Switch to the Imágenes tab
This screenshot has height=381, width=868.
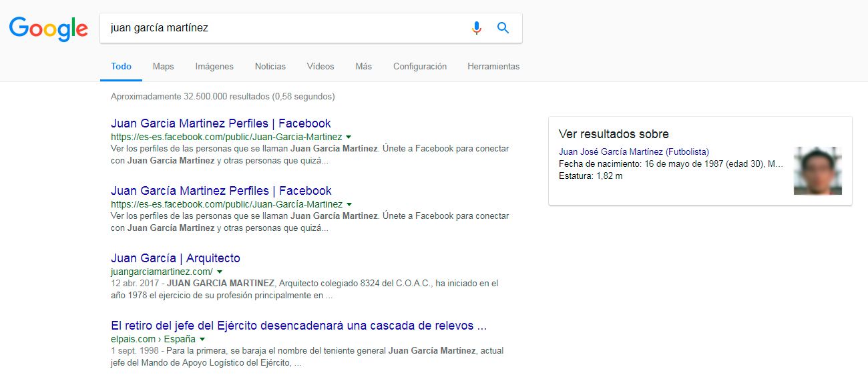pyautogui.click(x=214, y=66)
